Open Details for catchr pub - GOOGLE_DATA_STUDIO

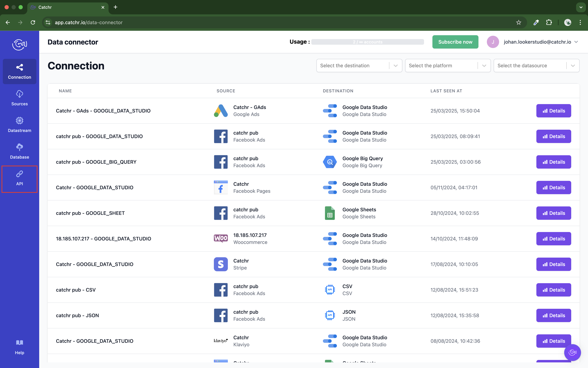[x=554, y=136]
